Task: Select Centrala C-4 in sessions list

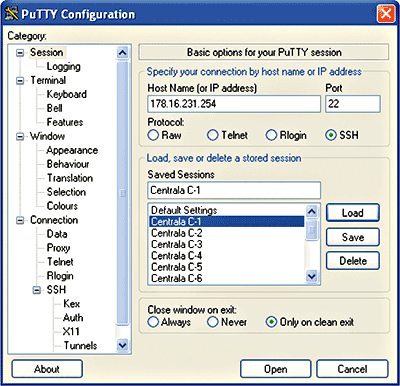Action: click(227, 256)
